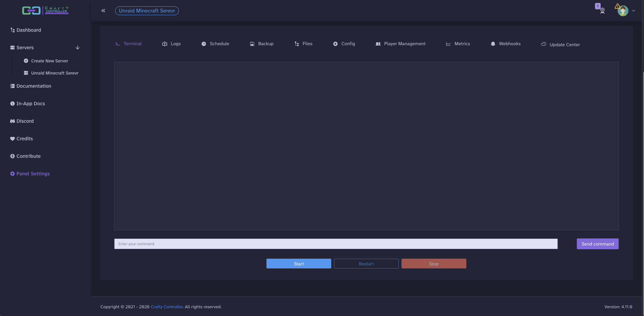
Task: Click the yellow warning triangle icon
Action: coord(617,6)
